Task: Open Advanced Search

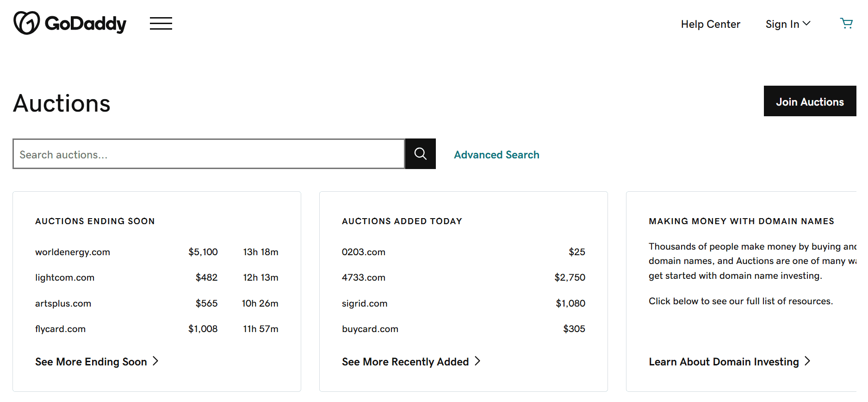Action: coord(496,155)
